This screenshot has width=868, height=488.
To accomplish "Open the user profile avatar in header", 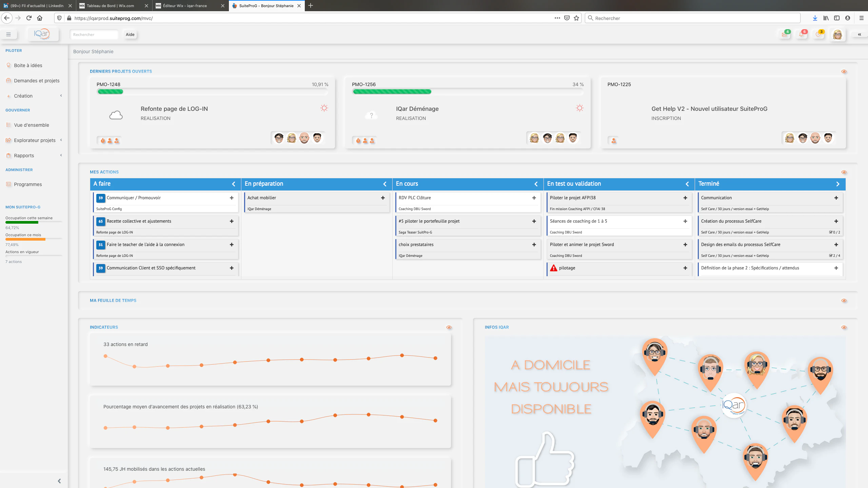I will point(837,35).
